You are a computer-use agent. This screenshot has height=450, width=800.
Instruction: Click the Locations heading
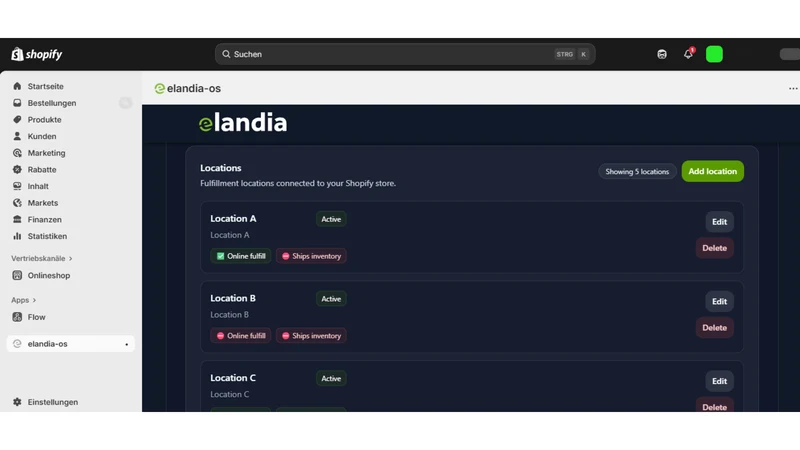(220, 168)
